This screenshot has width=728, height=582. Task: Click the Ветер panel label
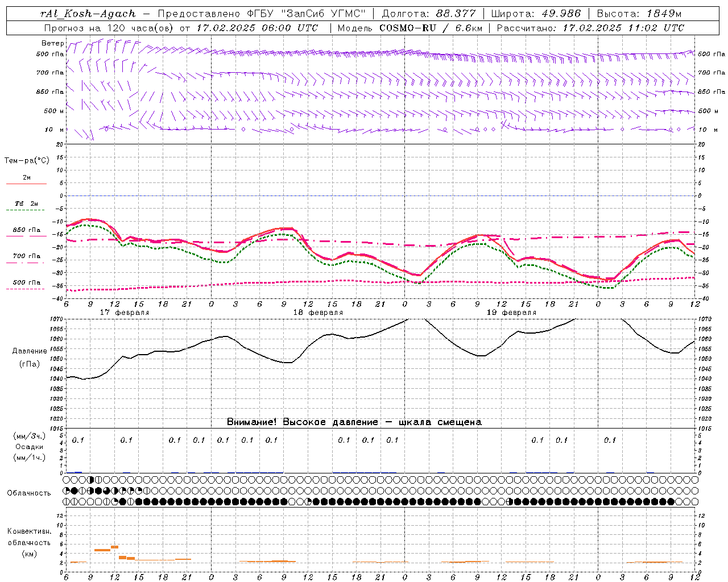pos(52,43)
